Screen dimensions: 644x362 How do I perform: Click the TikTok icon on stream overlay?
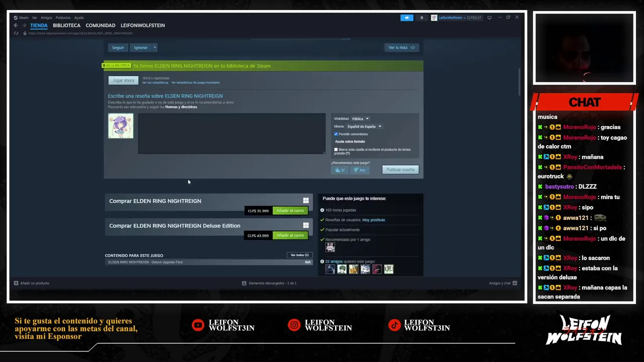pos(394,325)
